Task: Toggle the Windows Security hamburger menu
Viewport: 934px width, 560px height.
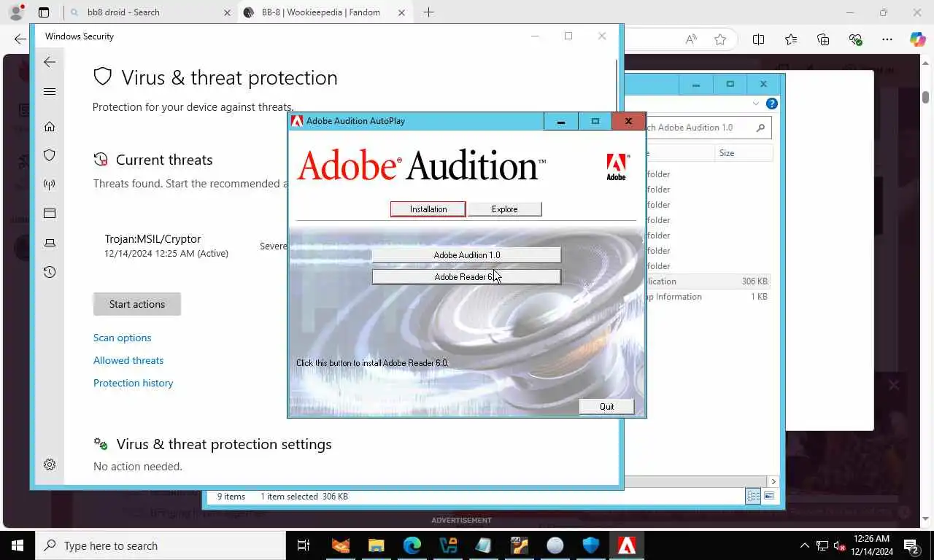Action: (x=50, y=91)
